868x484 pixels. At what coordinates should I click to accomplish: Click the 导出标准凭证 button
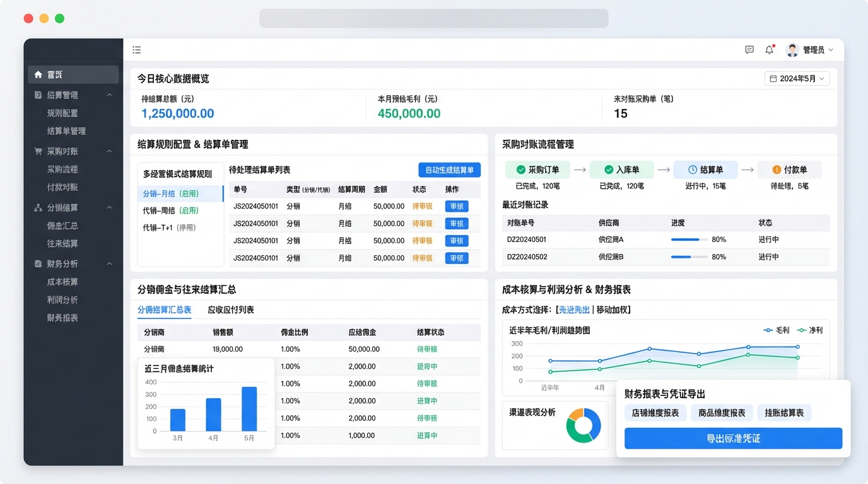click(x=733, y=439)
